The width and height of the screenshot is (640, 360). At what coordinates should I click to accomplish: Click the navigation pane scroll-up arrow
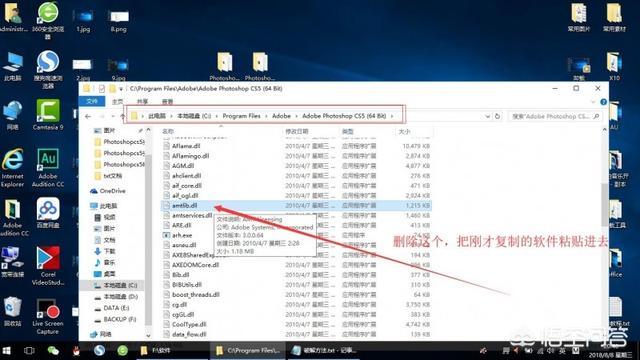148,130
